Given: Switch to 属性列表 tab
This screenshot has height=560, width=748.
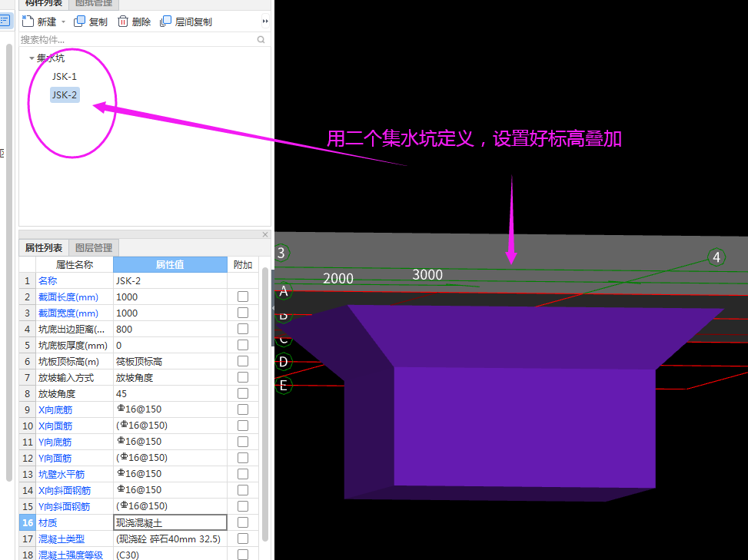Looking at the screenshot, I should (x=43, y=248).
